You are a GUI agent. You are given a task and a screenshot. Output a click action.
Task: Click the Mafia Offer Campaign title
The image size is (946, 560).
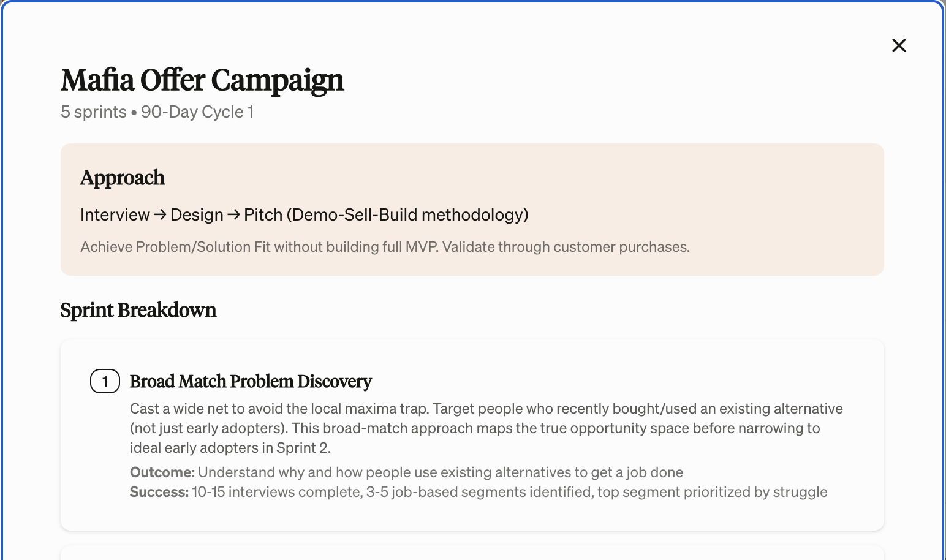[x=202, y=80]
